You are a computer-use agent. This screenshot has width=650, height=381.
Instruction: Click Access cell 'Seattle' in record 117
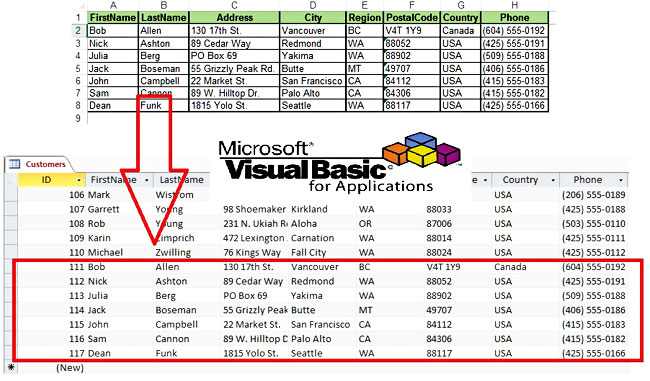click(x=306, y=354)
